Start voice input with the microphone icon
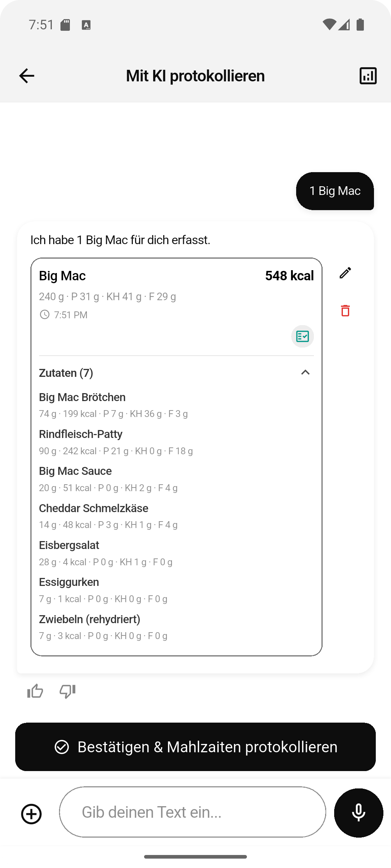This screenshot has height=868, width=391. pos(358,812)
